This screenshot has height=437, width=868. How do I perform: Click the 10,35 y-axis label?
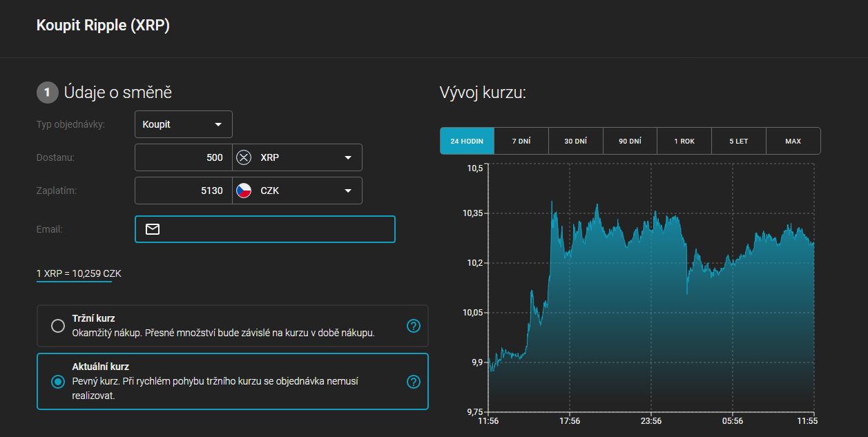(x=472, y=213)
